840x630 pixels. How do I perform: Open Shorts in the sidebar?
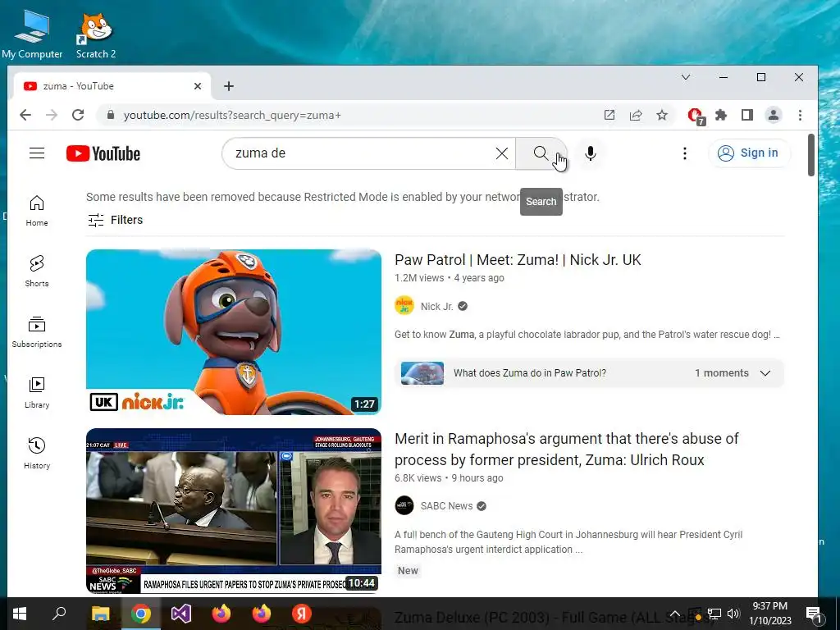click(x=37, y=271)
